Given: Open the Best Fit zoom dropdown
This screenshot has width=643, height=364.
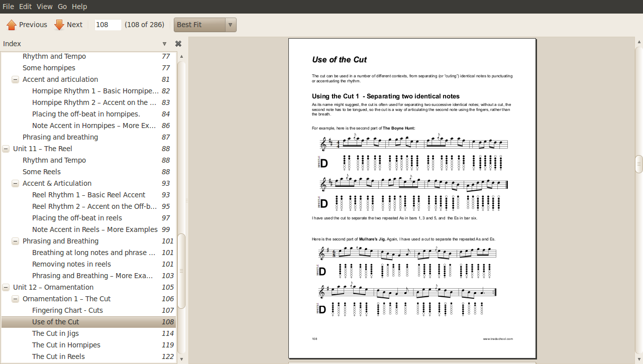Looking at the screenshot, I should pos(205,25).
